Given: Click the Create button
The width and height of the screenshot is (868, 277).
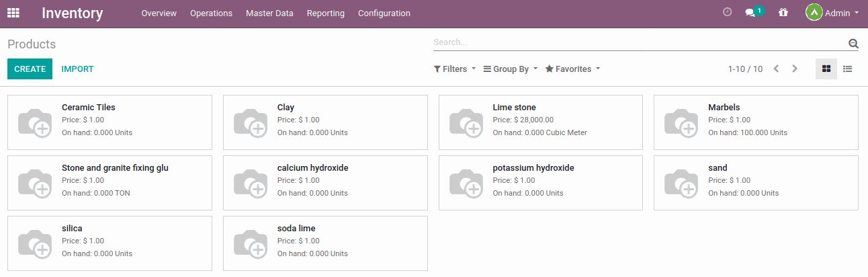Looking at the screenshot, I should [x=30, y=69].
